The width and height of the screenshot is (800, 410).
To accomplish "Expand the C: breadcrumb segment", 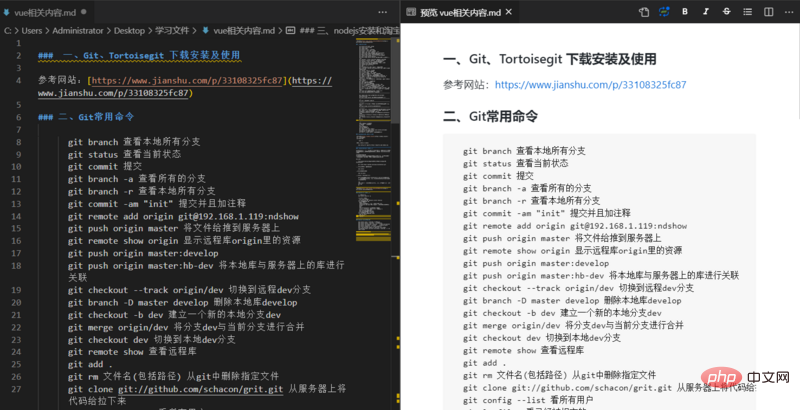I will (x=8, y=31).
